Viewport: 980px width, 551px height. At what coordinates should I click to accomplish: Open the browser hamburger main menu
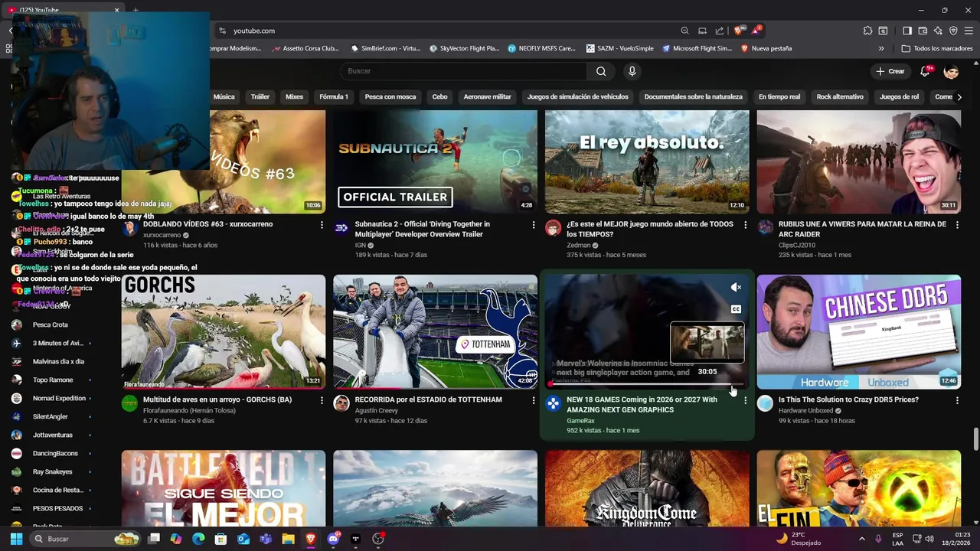coord(969,31)
